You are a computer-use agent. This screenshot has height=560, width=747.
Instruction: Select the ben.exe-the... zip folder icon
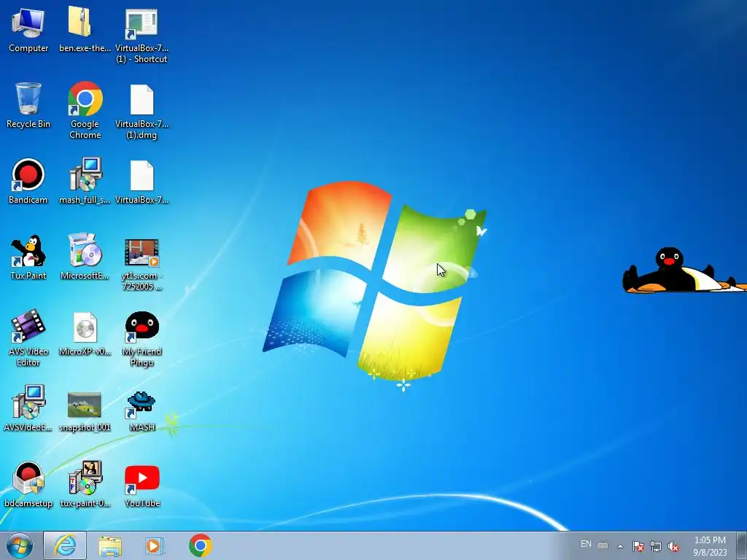(85, 29)
